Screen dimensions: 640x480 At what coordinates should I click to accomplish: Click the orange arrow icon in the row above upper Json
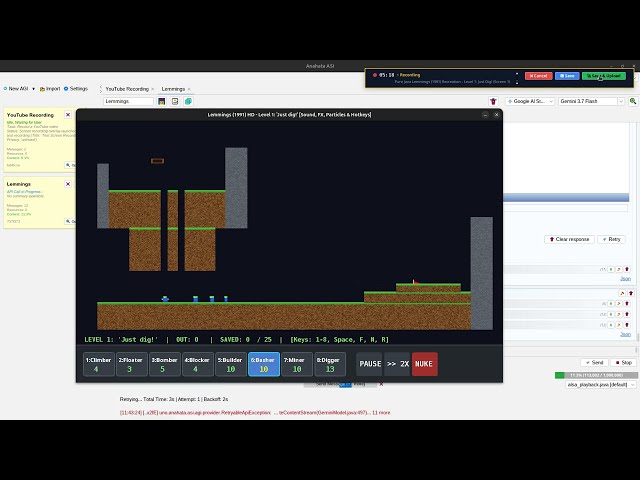[x=619, y=269]
